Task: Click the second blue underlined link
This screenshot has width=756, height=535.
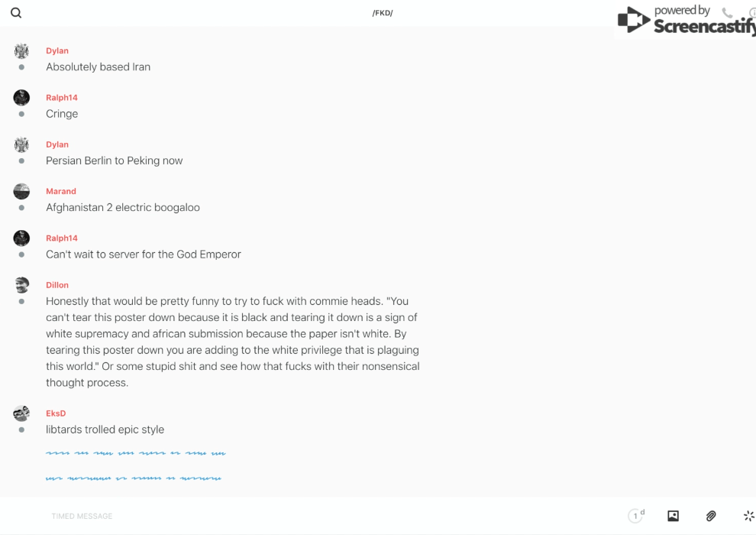Action: pos(133,478)
